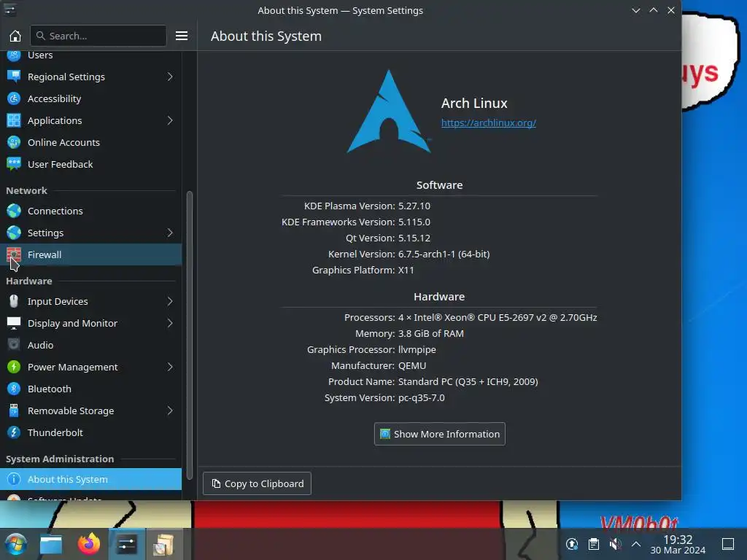The height and width of the screenshot is (560, 747).
Task: Select Online Accounts label in sidebar
Action: [x=64, y=142]
